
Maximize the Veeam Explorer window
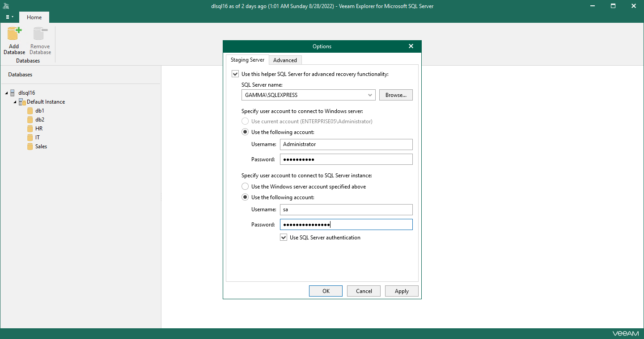click(613, 6)
